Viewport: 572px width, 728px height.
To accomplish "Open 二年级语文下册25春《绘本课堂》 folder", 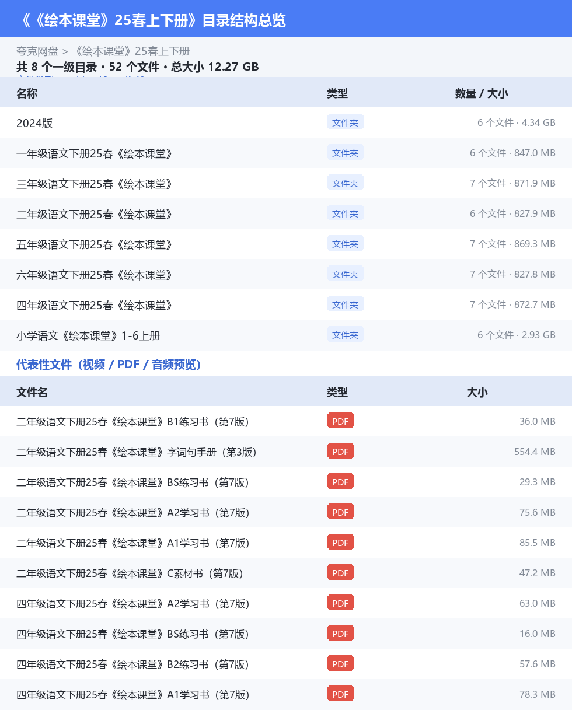I will click(96, 214).
